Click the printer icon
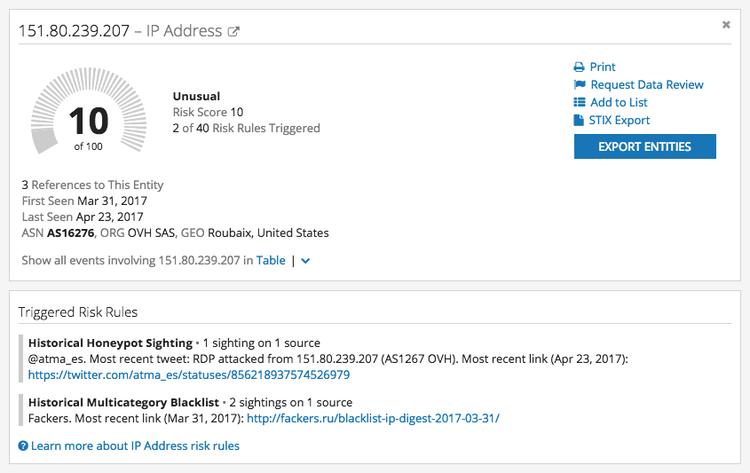The width and height of the screenshot is (750, 473). pos(579,67)
